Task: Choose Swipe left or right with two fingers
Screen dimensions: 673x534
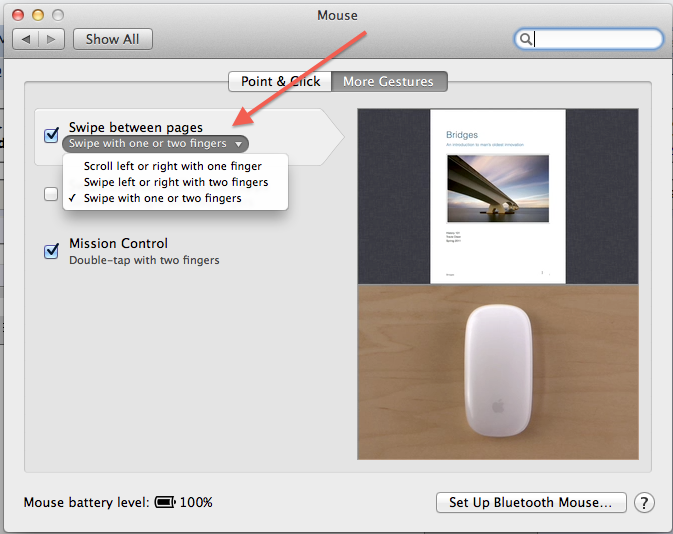Action: point(175,182)
